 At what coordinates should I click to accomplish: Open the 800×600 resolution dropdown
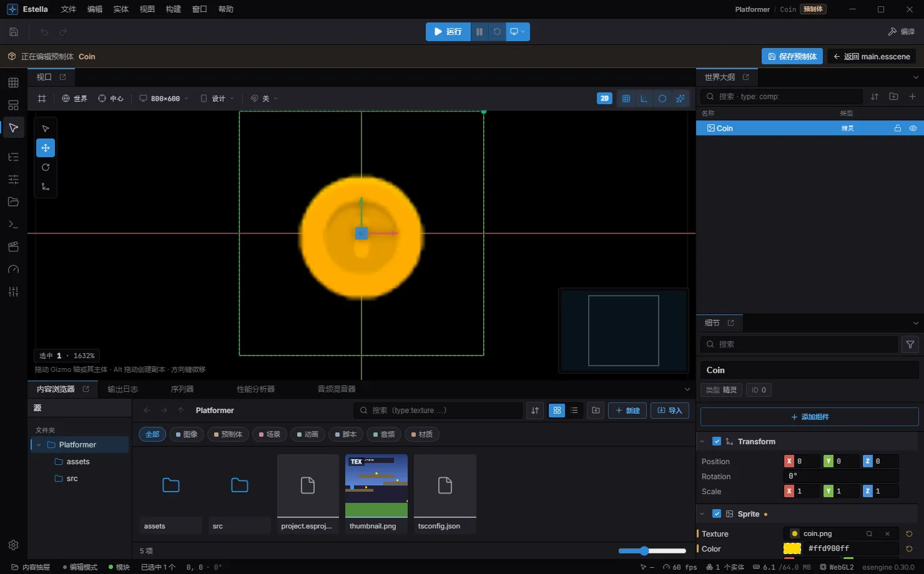click(x=164, y=99)
